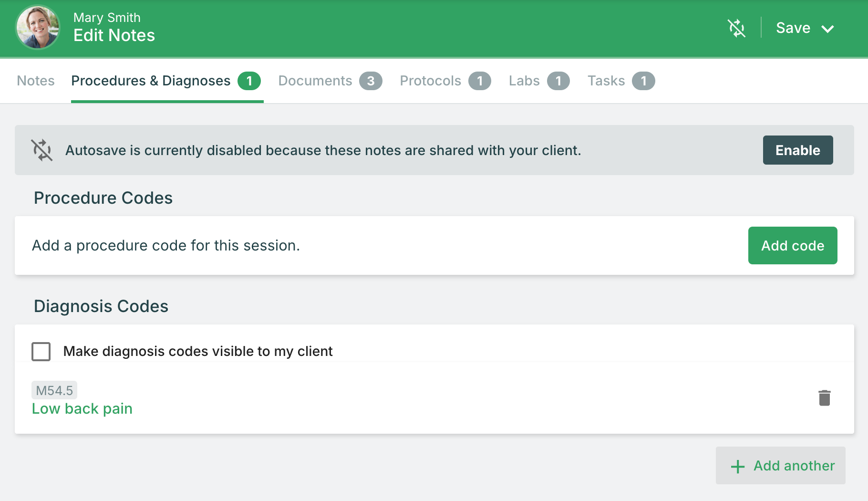The width and height of the screenshot is (868, 501).
Task: Open Mary Smith's profile photo
Action: [x=38, y=28]
